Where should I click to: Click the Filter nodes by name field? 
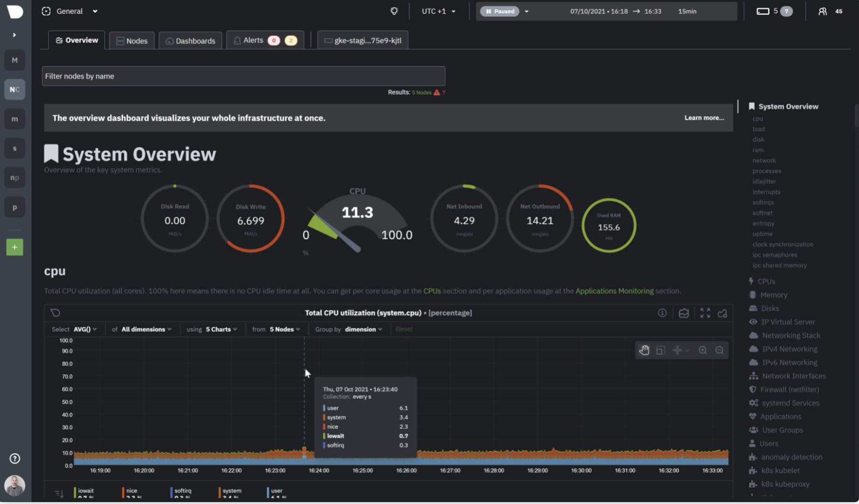point(243,76)
